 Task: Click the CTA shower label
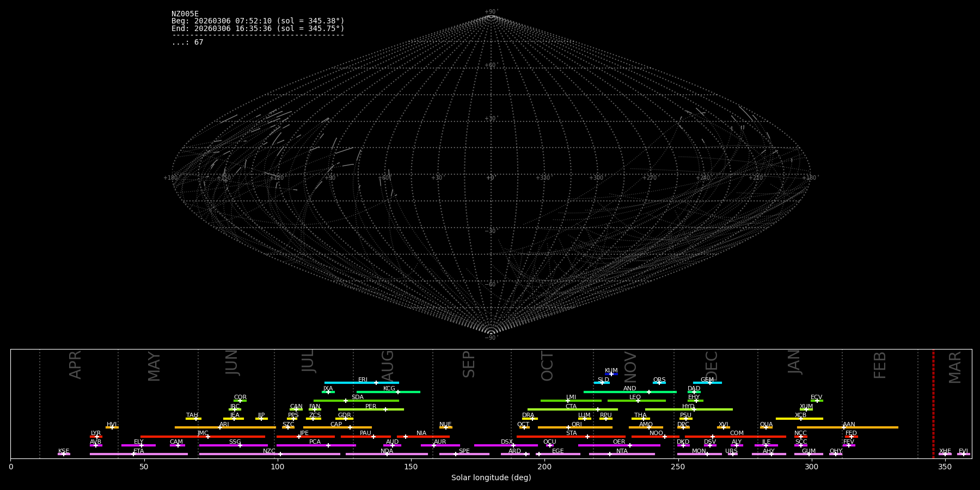(571, 407)
